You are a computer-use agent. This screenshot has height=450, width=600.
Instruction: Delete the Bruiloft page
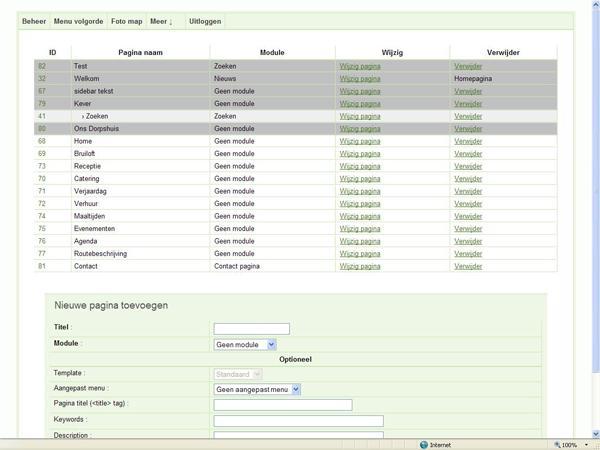pos(468,153)
